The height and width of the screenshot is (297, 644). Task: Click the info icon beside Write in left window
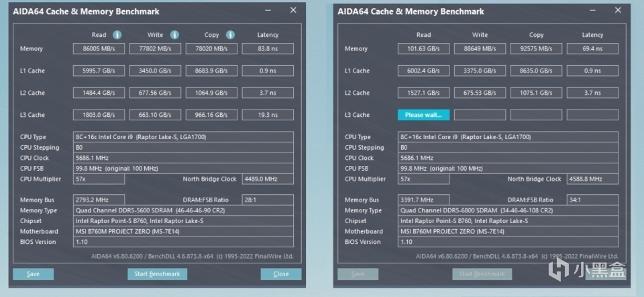click(174, 35)
